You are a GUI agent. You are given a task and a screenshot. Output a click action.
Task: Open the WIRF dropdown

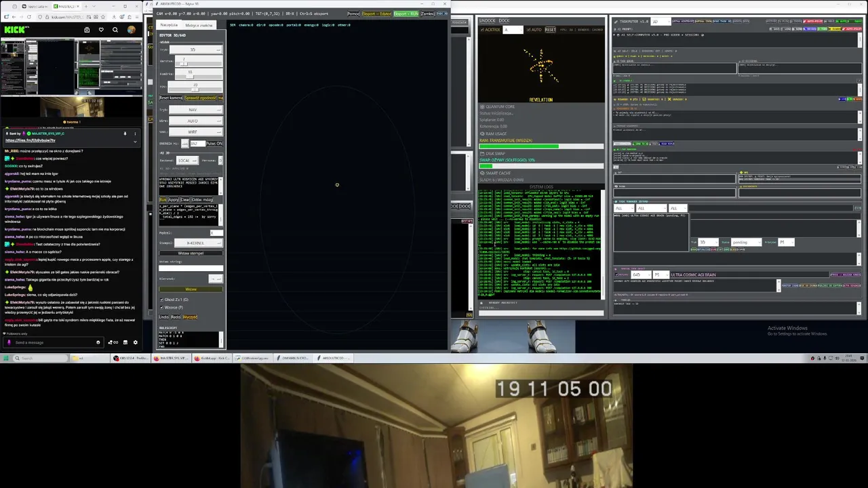[x=195, y=131]
